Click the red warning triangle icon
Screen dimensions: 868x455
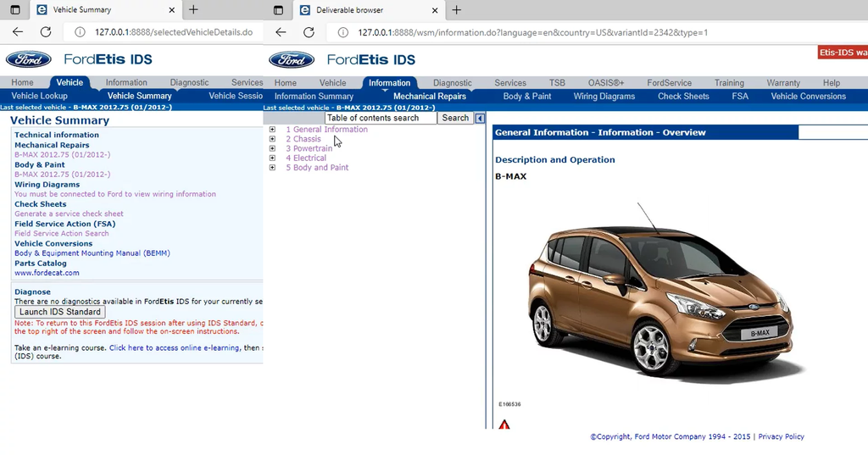click(x=504, y=424)
